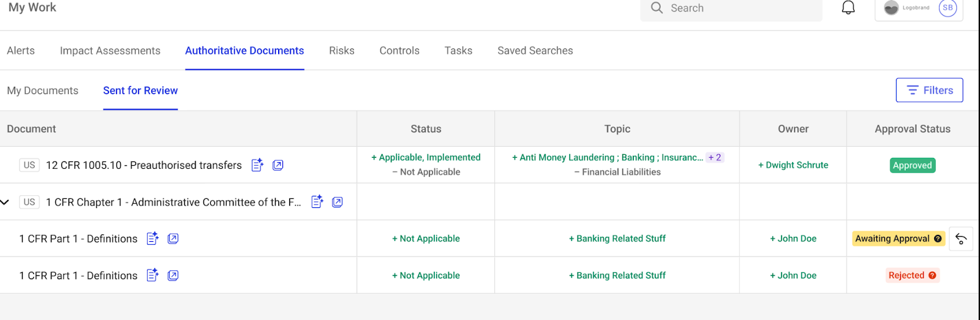Click the info icon on Awaiting Approval badge
The height and width of the screenshot is (320, 980).
pyautogui.click(x=938, y=239)
